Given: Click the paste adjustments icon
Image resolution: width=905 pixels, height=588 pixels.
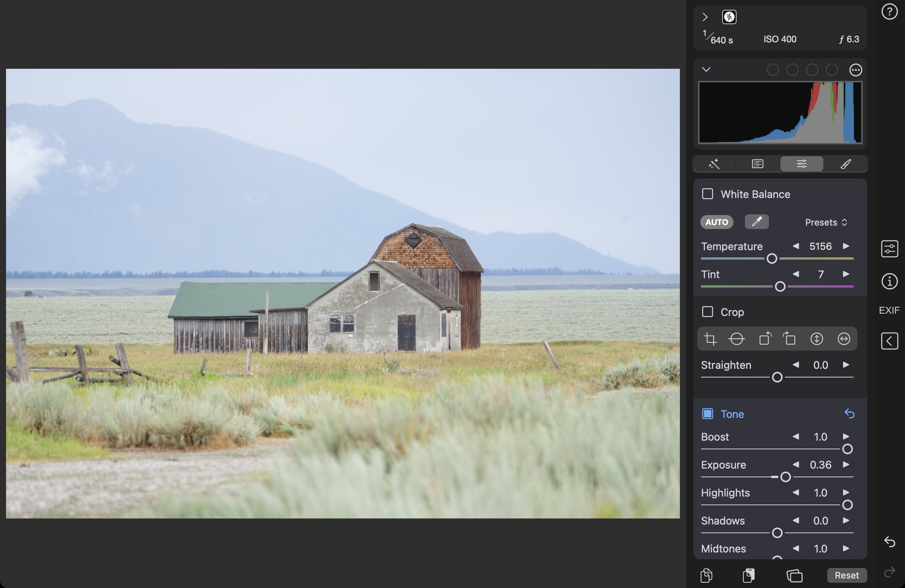Looking at the screenshot, I should (748, 575).
